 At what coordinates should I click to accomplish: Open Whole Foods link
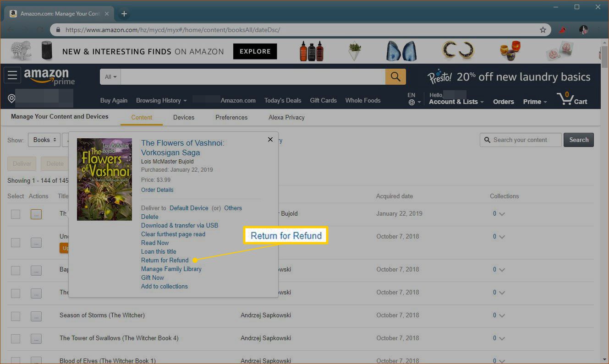coord(363,100)
